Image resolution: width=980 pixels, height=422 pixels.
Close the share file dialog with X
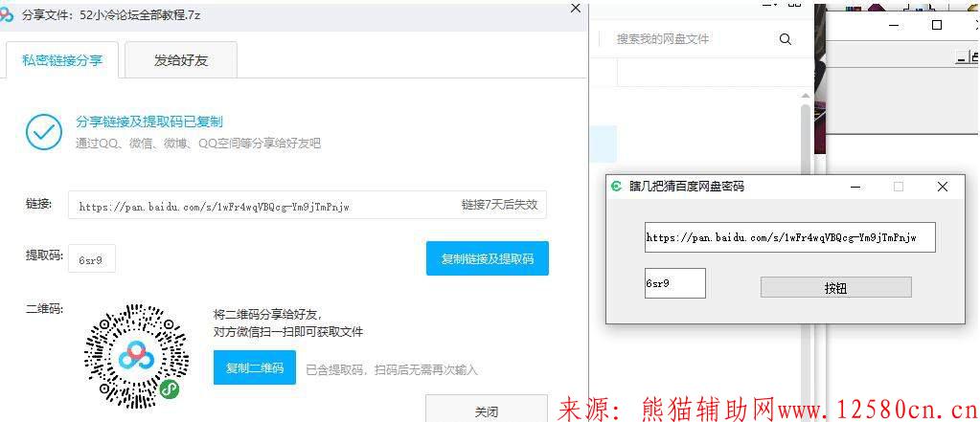tap(575, 8)
